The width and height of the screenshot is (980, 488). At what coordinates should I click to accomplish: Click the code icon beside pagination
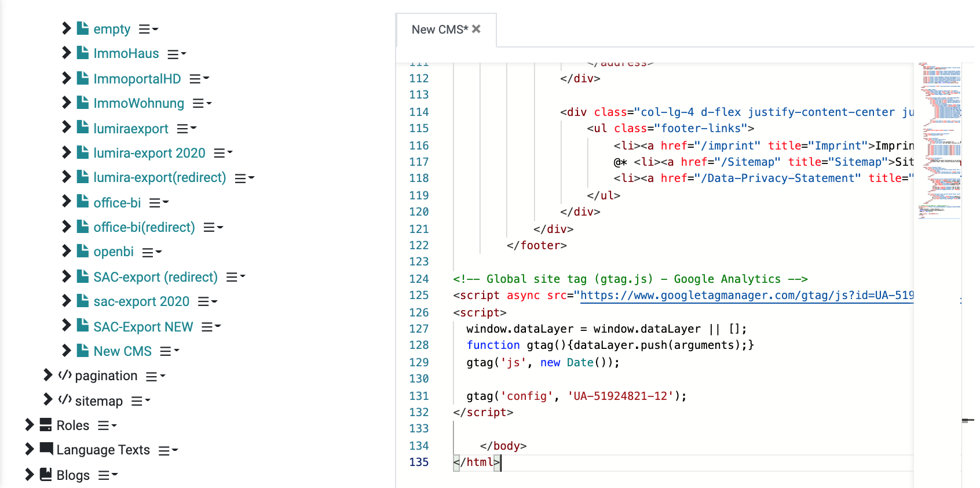pos(65,375)
